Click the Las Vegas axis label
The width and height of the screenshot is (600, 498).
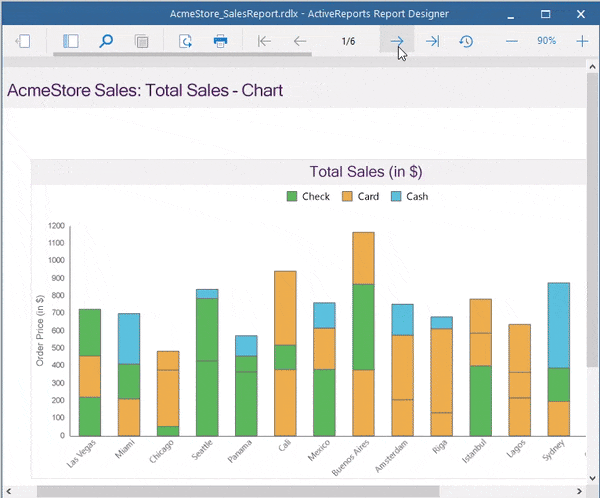[x=81, y=454]
